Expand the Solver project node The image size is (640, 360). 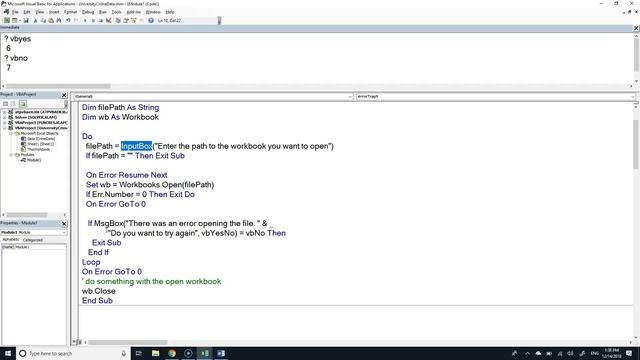click(x=4, y=117)
